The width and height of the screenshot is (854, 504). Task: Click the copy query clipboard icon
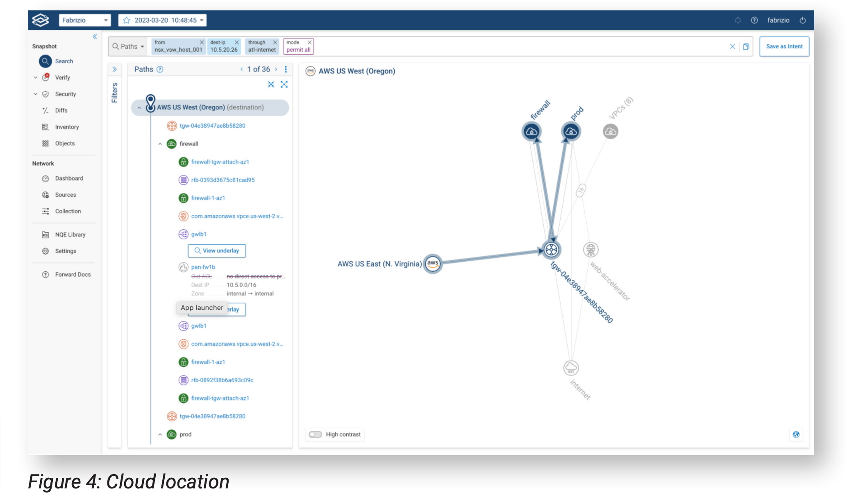746,46
